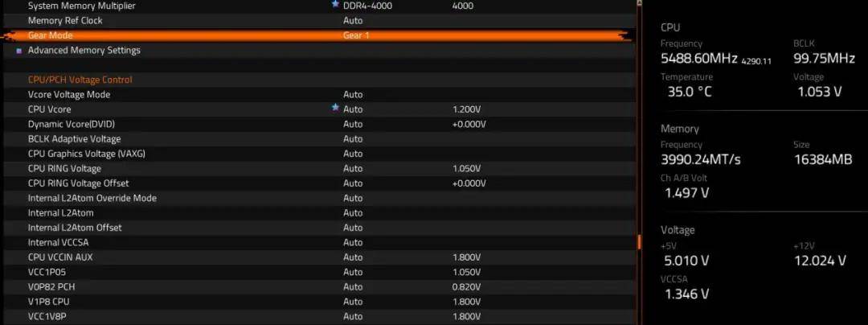Select the CPU VCCIN AUX Auto value
868x325 pixels.
(x=353, y=257)
